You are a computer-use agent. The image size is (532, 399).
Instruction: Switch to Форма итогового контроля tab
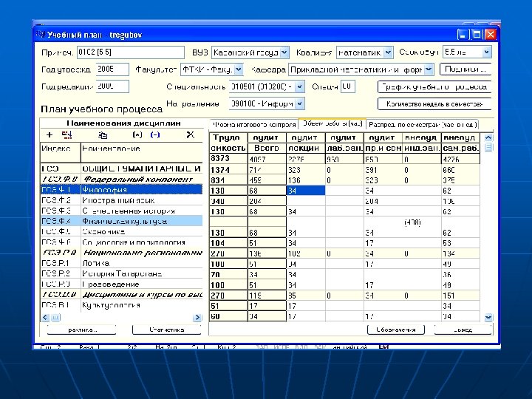point(253,124)
